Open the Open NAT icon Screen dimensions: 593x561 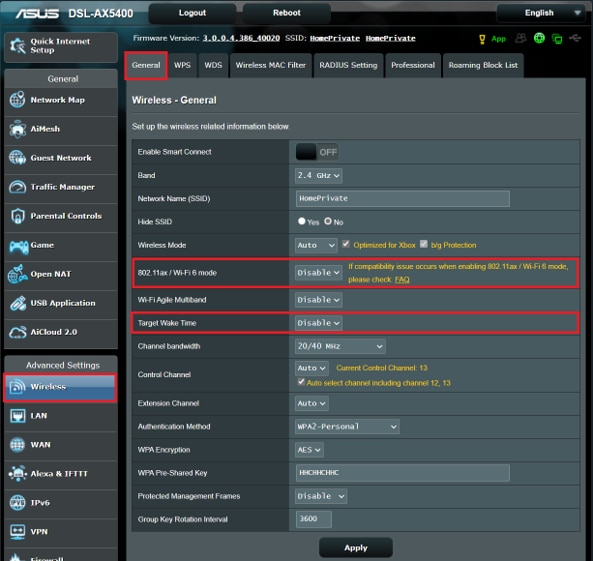click(x=17, y=274)
